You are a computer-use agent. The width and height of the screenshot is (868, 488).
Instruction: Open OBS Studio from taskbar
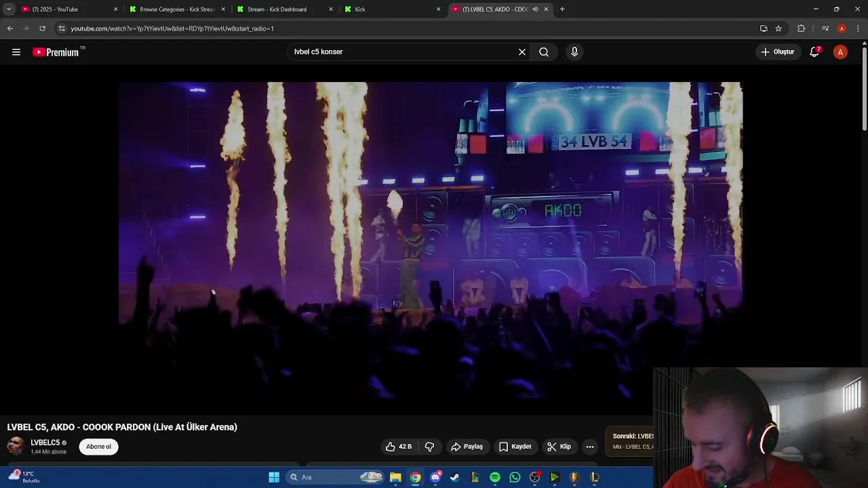pos(534,477)
